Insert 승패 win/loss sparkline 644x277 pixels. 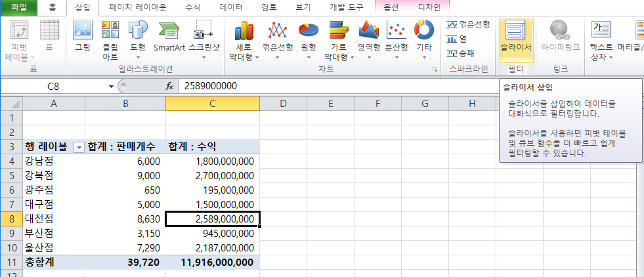pos(460,53)
